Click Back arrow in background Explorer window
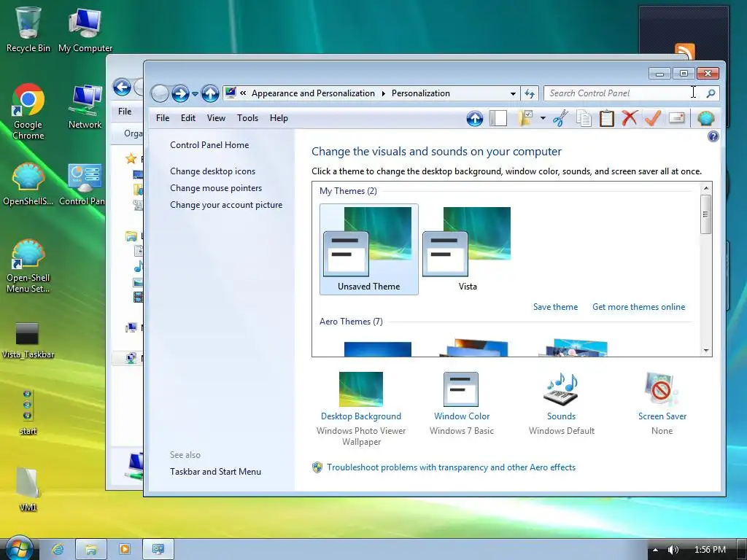Viewport: 747px width, 560px height. click(122, 87)
